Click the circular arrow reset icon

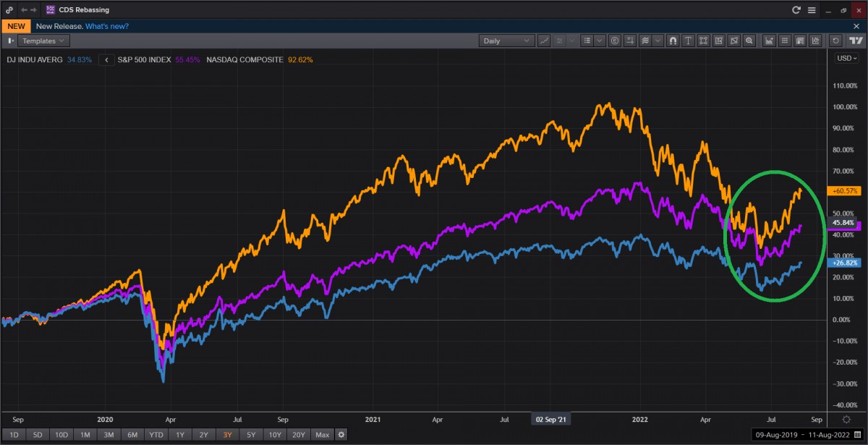coord(837,41)
